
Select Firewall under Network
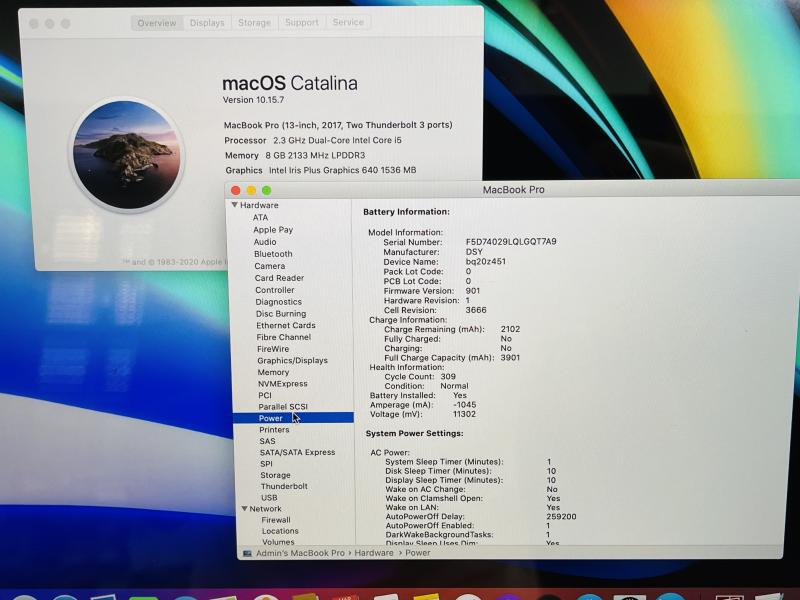point(276,520)
